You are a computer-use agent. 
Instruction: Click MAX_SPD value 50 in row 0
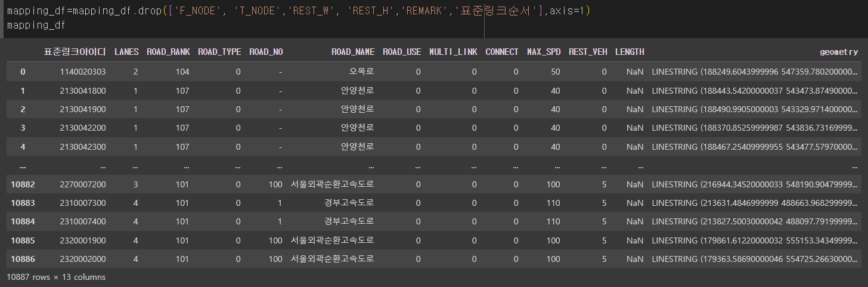(556, 72)
